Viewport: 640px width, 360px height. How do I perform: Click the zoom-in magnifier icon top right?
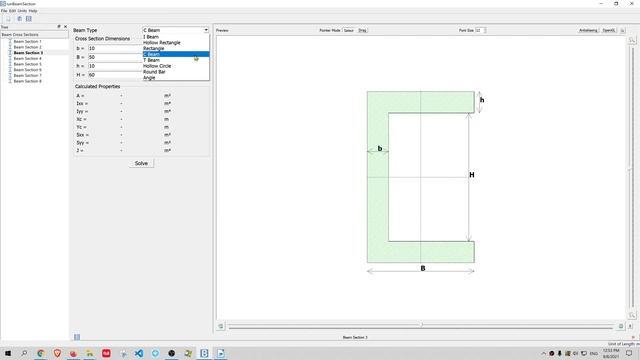click(x=632, y=40)
